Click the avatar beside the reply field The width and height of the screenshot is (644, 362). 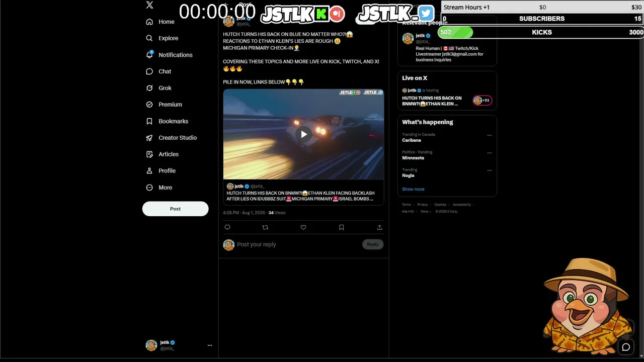pos(229,245)
